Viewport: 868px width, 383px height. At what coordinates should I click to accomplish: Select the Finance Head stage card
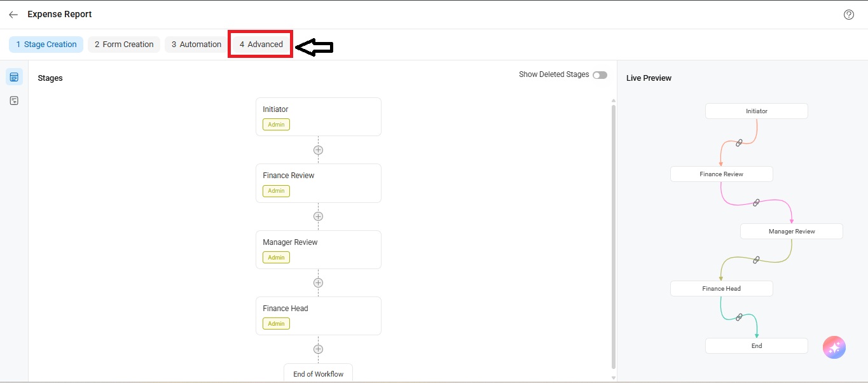click(319, 316)
